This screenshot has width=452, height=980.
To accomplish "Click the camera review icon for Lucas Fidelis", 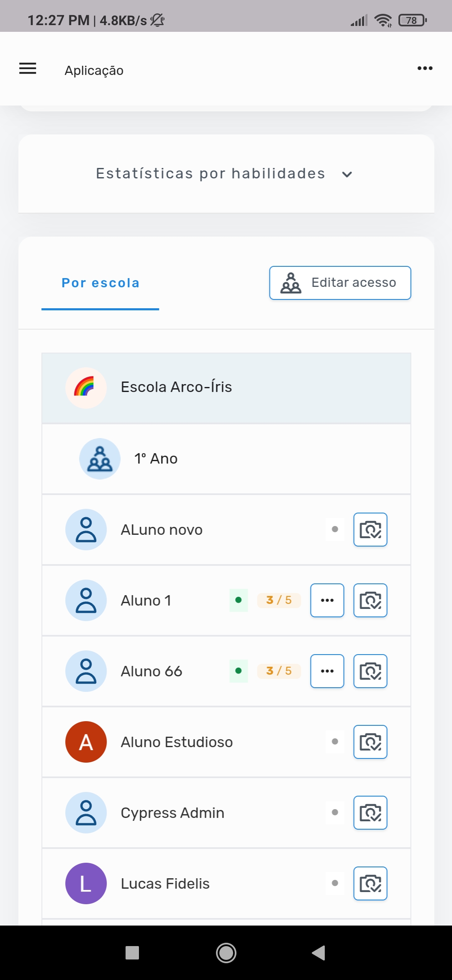I will click(x=370, y=883).
